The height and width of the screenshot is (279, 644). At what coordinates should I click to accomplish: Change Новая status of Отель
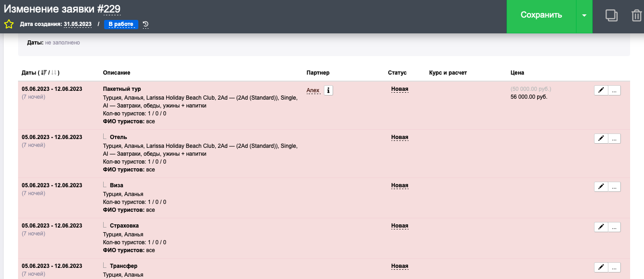[x=400, y=137]
